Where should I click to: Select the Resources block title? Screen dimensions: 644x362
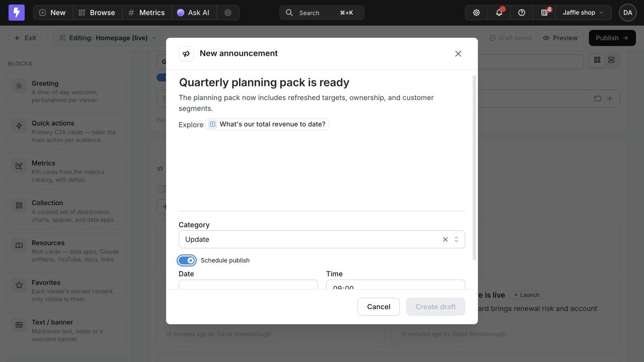pos(48,243)
